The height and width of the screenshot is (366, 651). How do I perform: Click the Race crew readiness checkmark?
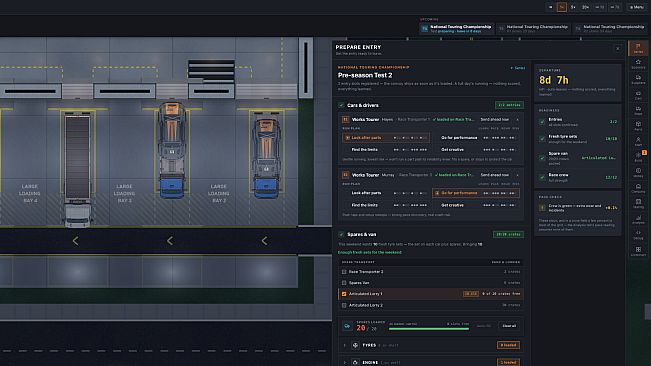point(542,177)
